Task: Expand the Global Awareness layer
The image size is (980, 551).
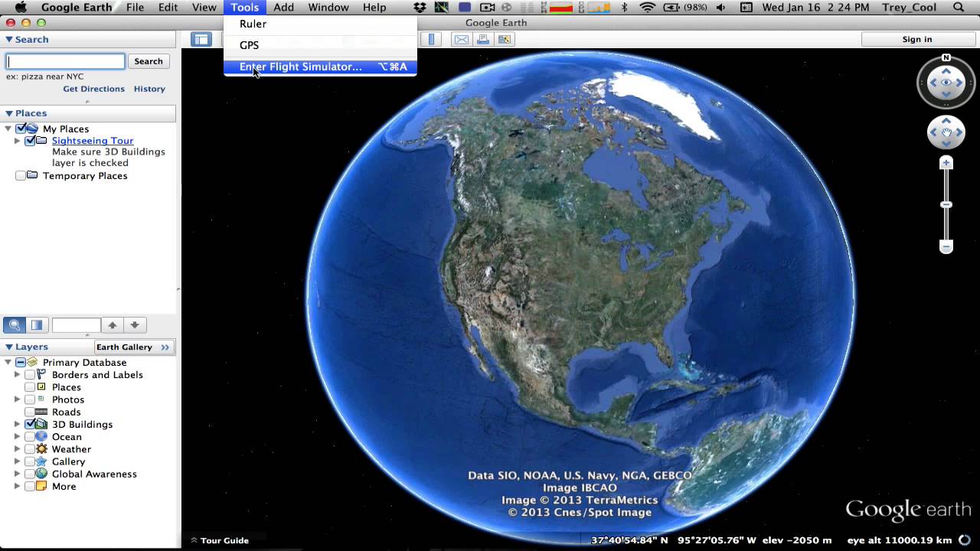Action: pyautogui.click(x=18, y=474)
